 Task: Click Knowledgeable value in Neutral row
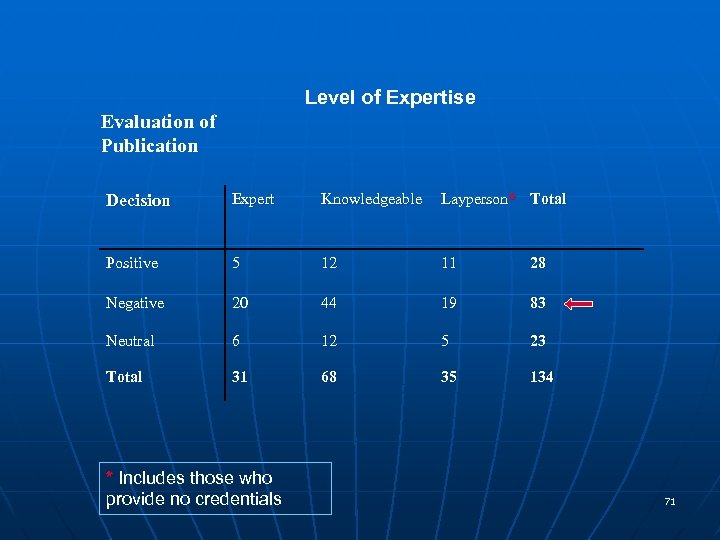click(329, 341)
